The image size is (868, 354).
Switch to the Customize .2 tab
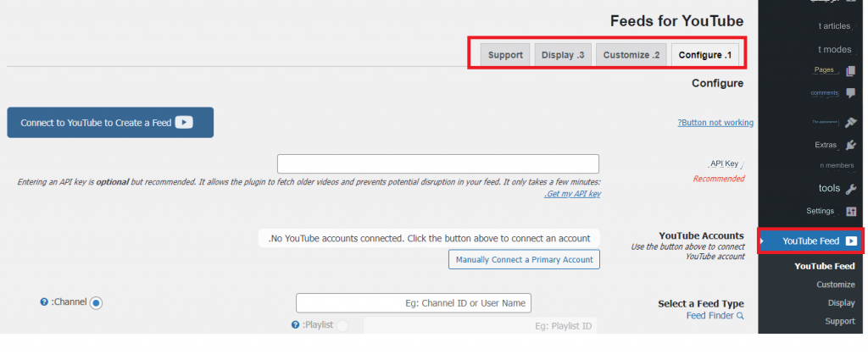632,55
